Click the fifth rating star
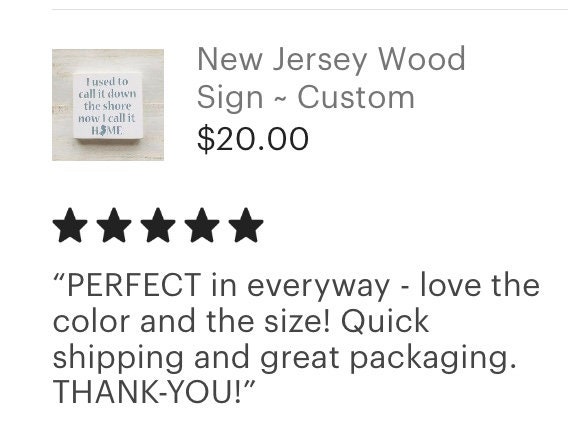 (246, 225)
